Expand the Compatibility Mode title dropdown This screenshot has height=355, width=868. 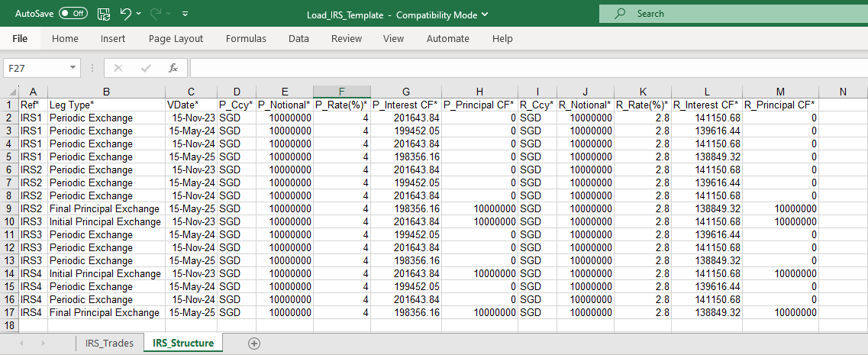tap(486, 15)
